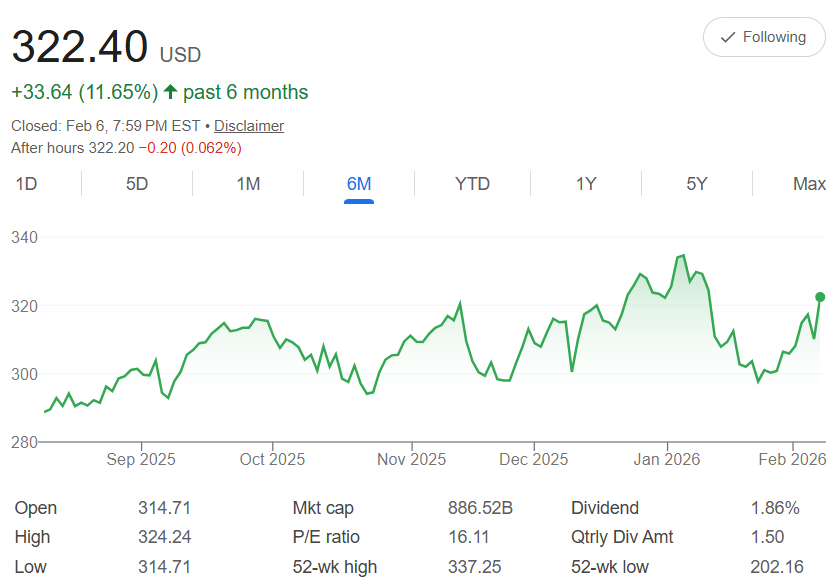This screenshot has height=585, width=838.
Task: Click the Sep 2025 axis label
Action: point(141,460)
